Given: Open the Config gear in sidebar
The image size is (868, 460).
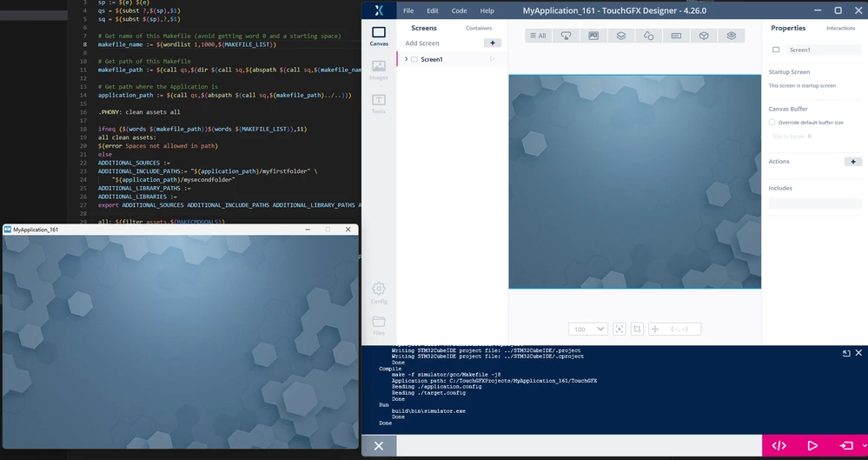Looking at the screenshot, I should 379,293.
